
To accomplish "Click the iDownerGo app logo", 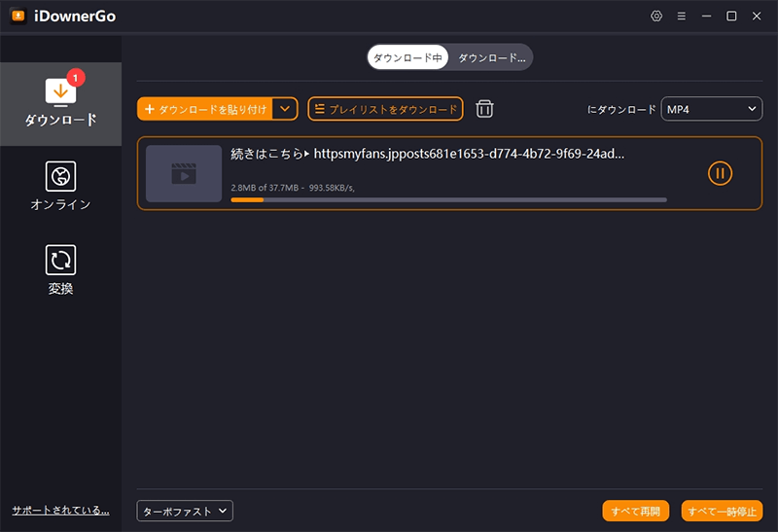I will pyautogui.click(x=18, y=17).
